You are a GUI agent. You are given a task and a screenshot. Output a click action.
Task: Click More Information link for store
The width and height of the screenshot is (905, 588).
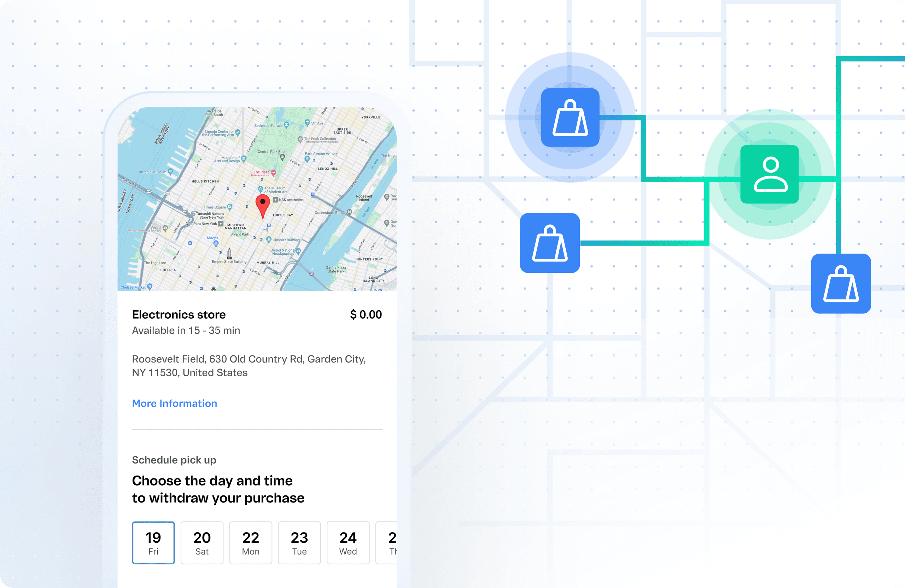175,403
